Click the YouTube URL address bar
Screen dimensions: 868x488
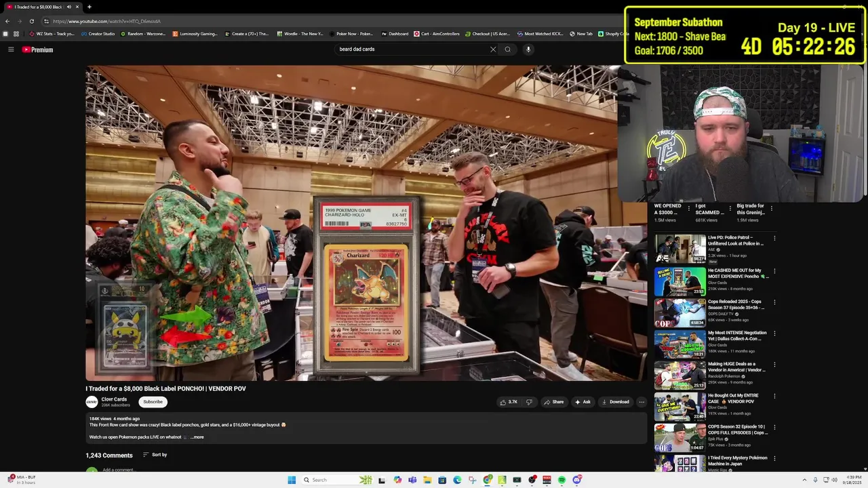106,21
